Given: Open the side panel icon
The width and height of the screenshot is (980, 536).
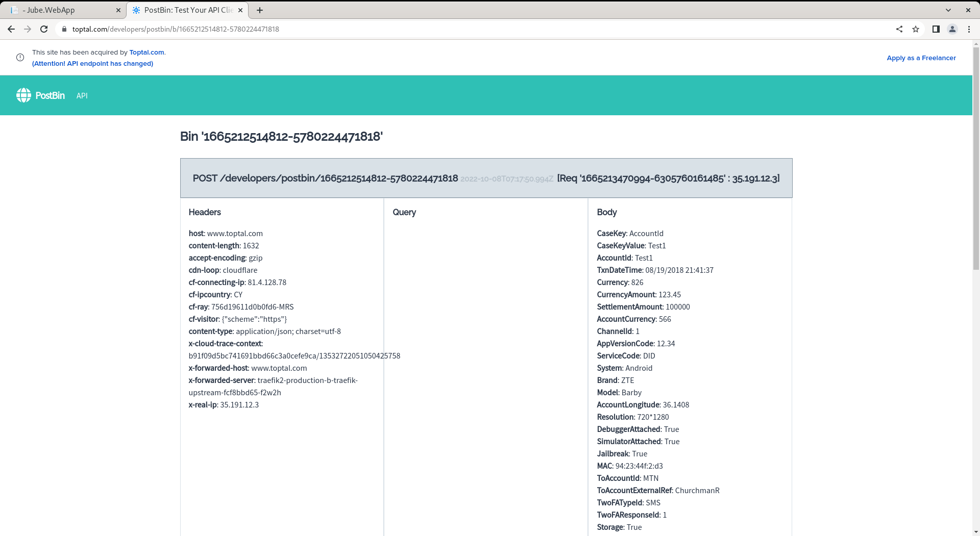Looking at the screenshot, I should 936,29.
